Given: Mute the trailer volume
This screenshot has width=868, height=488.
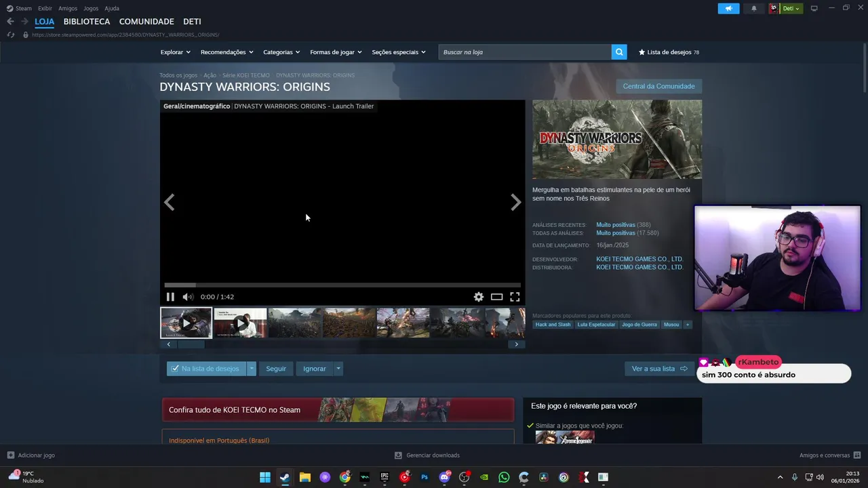Looking at the screenshot, I should pos(188,297).
